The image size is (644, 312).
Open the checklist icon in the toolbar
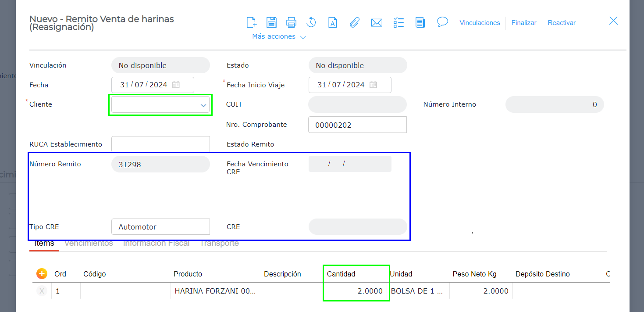(x=398, y=22)
